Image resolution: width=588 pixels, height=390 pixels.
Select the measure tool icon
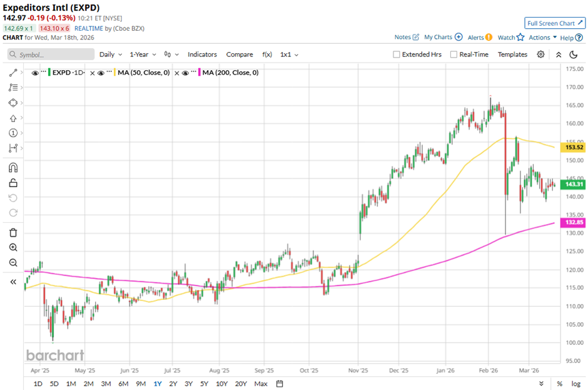click(13, 148)
